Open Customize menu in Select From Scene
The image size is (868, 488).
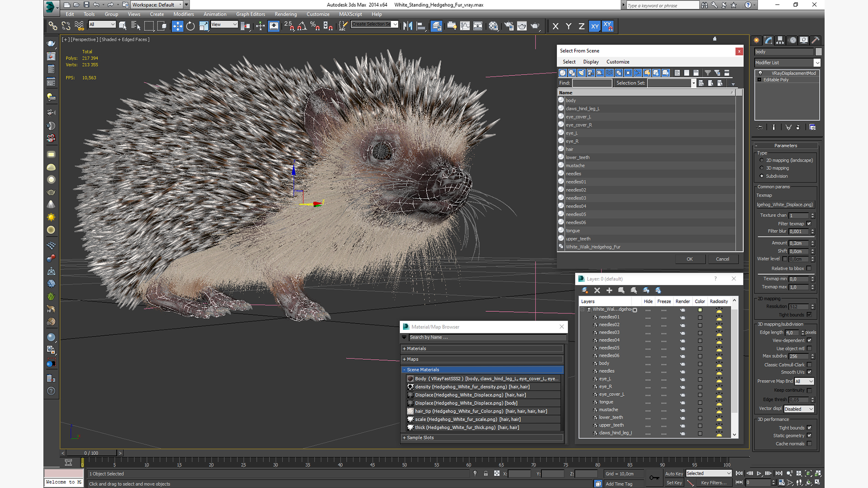coord(618,62)
